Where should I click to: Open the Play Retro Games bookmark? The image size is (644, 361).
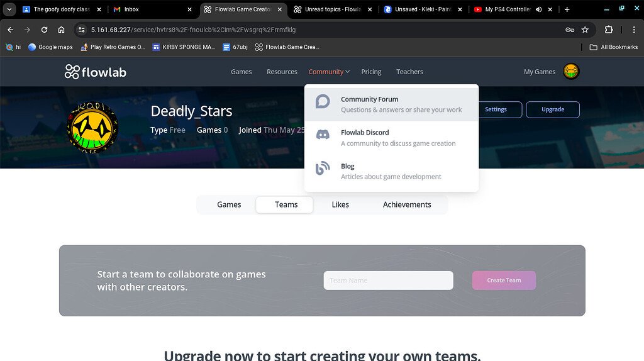coord(113,47)
